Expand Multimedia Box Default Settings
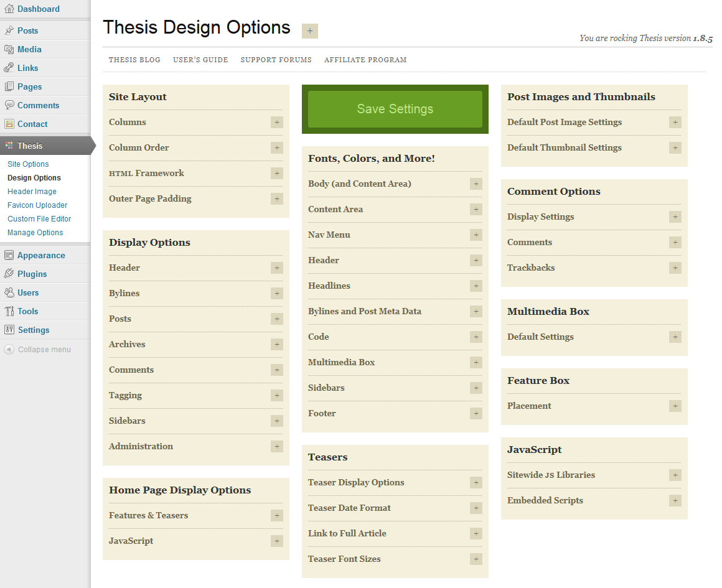Image resolution: width=722 pixels, height=588 pixels. (x=675, y=337)
